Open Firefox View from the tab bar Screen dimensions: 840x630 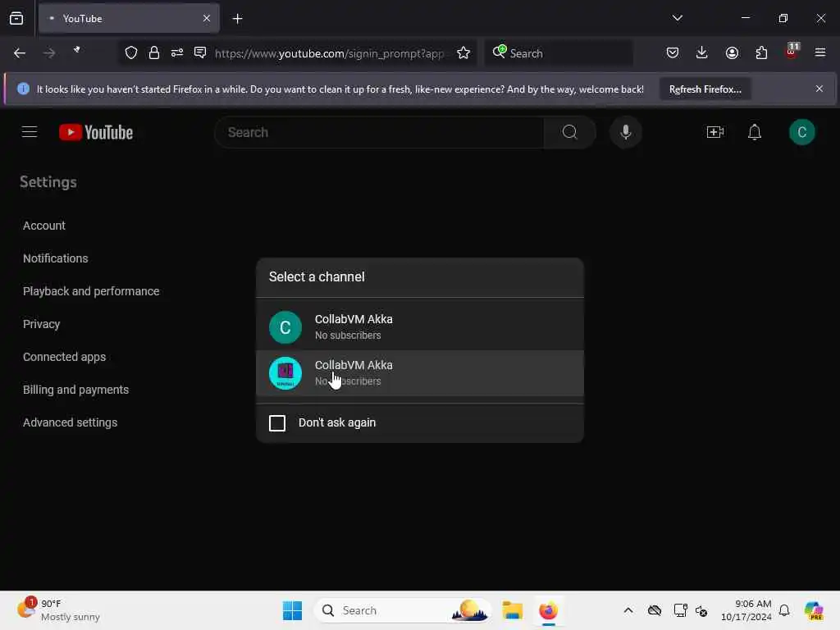(x=16, y=19)
